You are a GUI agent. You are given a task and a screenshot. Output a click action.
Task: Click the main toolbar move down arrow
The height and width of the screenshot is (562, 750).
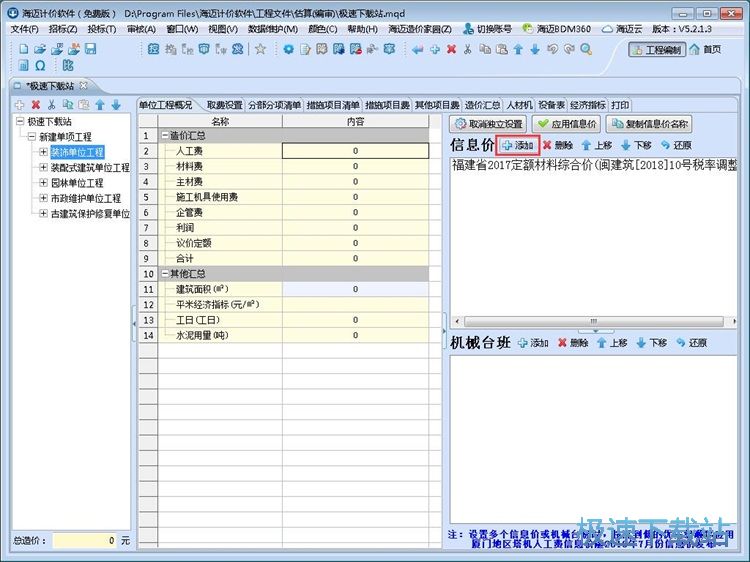[x=535, y=49]
